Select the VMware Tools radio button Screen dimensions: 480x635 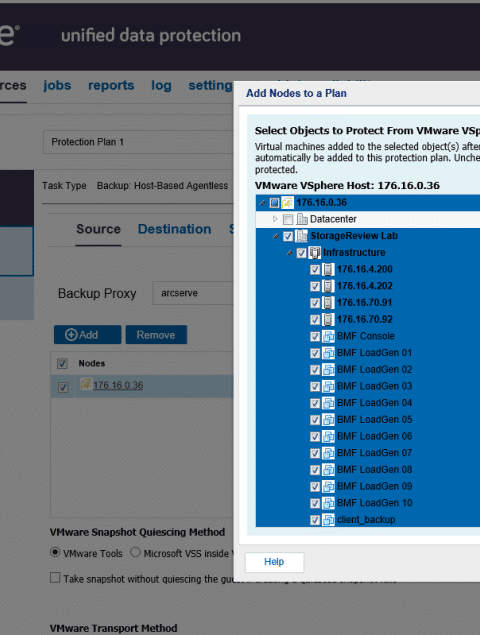[x=55, y=552]
